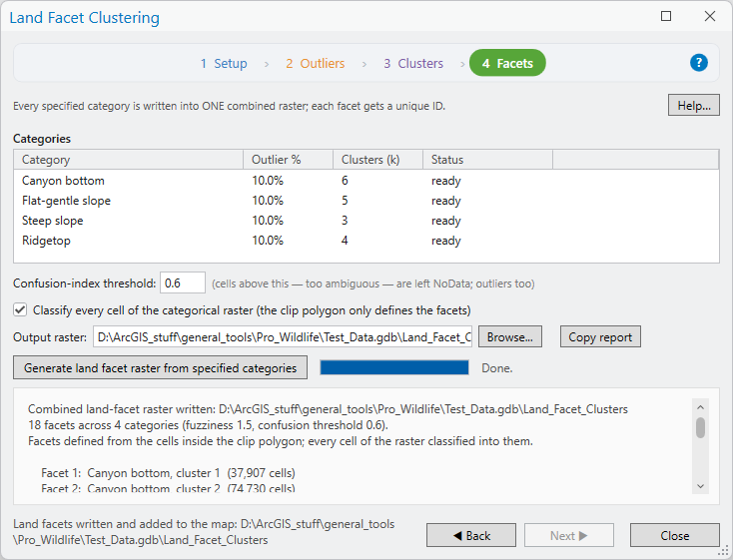Click the Clusters (k) column header

[x=377, y=160]
